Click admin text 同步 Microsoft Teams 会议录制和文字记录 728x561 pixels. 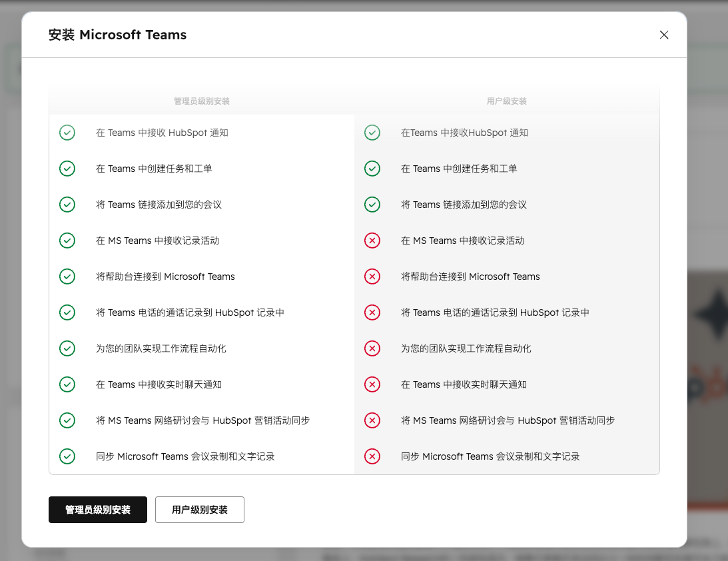coord(185,456)
